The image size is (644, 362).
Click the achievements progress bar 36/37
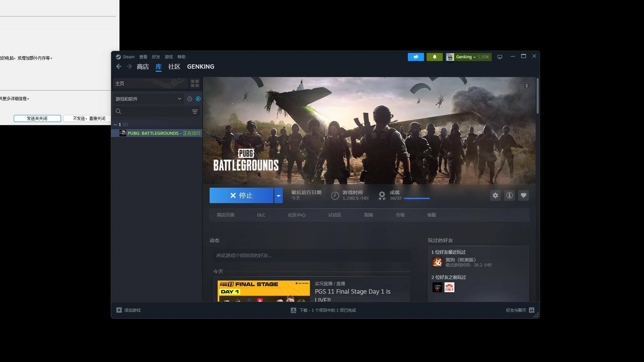click(417, 198)
